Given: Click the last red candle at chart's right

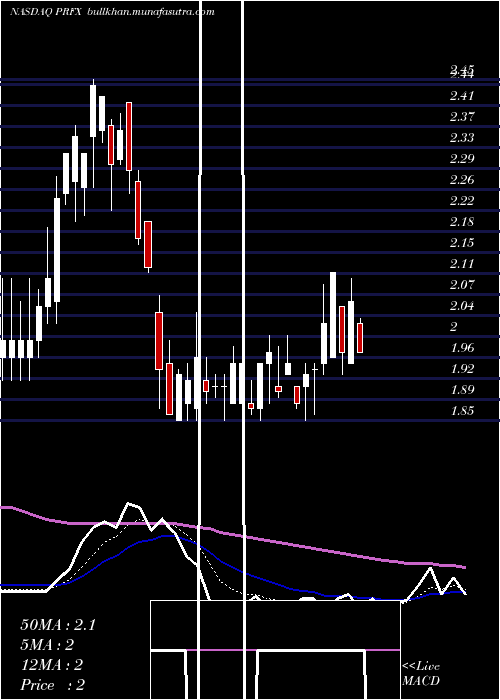Looking at the screenshot, I should 360,338.
